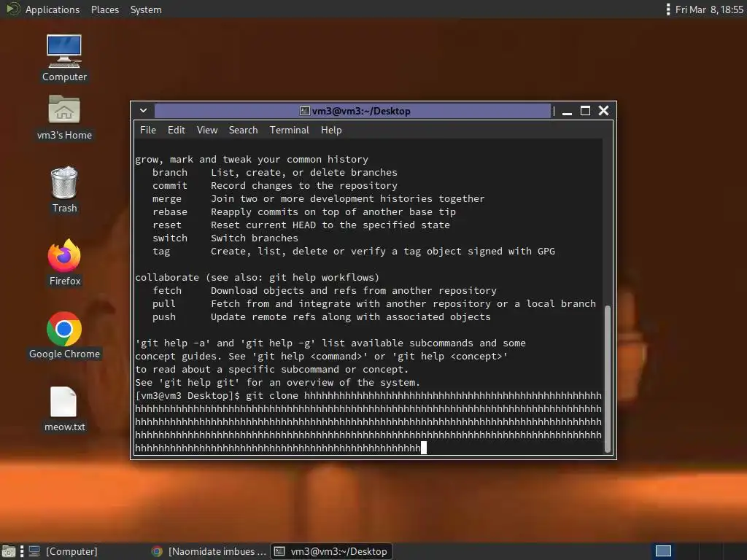
Task: Open the System menu
Action: click(146, 9)
